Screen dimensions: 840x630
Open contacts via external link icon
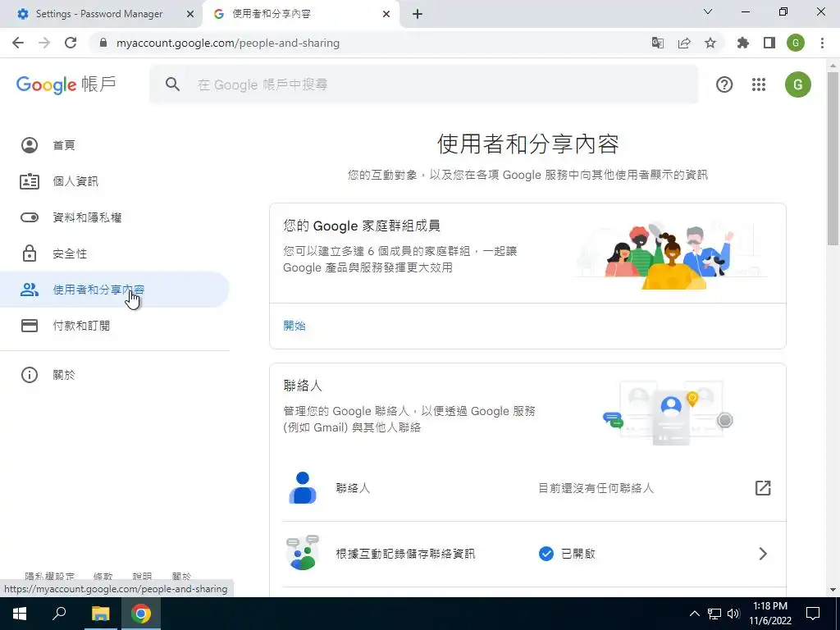(x=763, y=488)
